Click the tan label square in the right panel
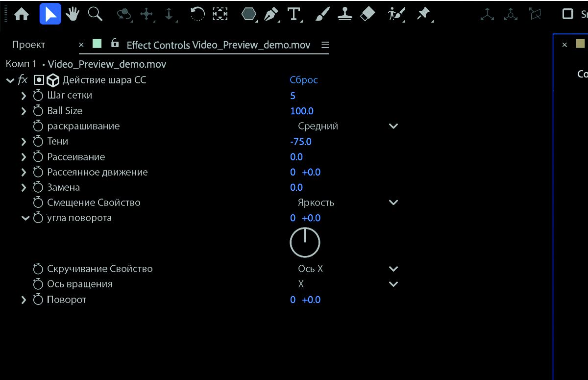 pyautogui.click(x=580, y=44)
